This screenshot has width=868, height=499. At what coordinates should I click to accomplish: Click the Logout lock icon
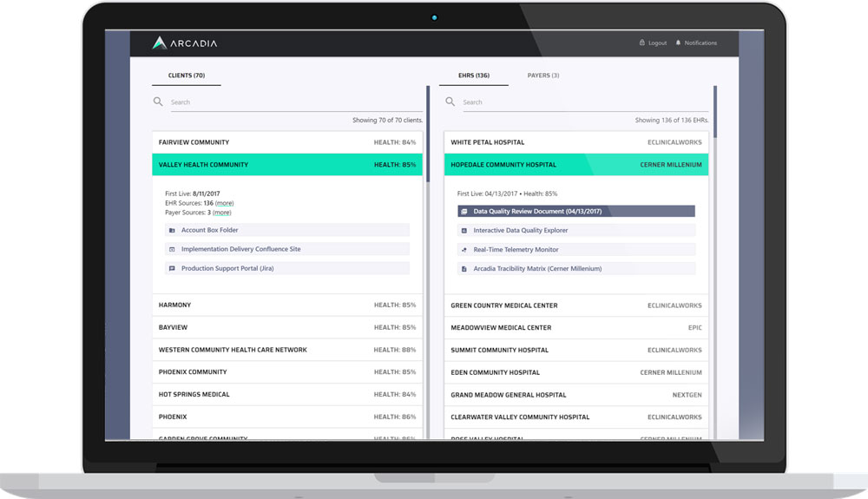642,43
